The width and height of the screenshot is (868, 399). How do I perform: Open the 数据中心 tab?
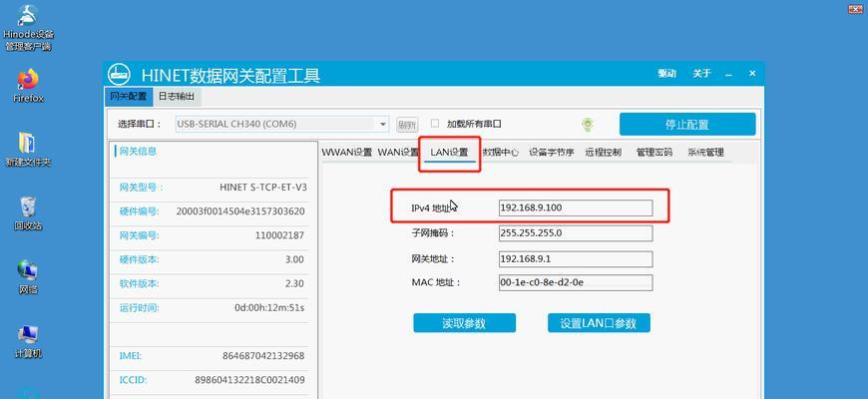(501, 153)
